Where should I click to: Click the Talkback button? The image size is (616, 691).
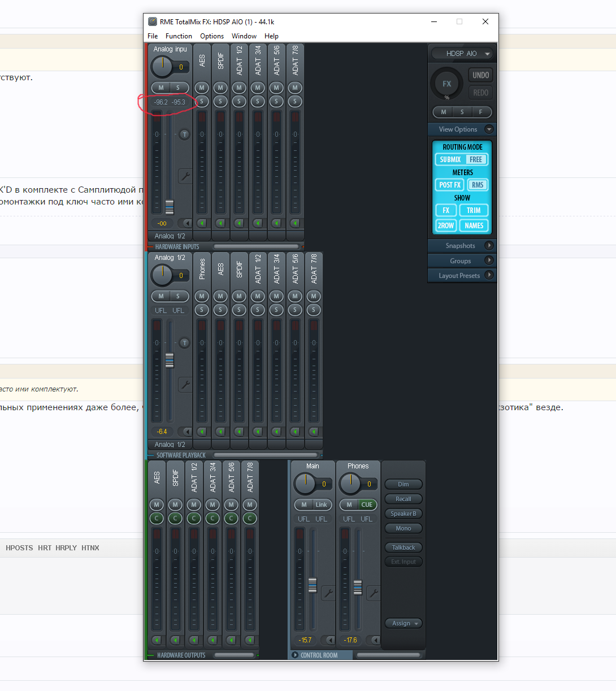[x=404, y=547]
